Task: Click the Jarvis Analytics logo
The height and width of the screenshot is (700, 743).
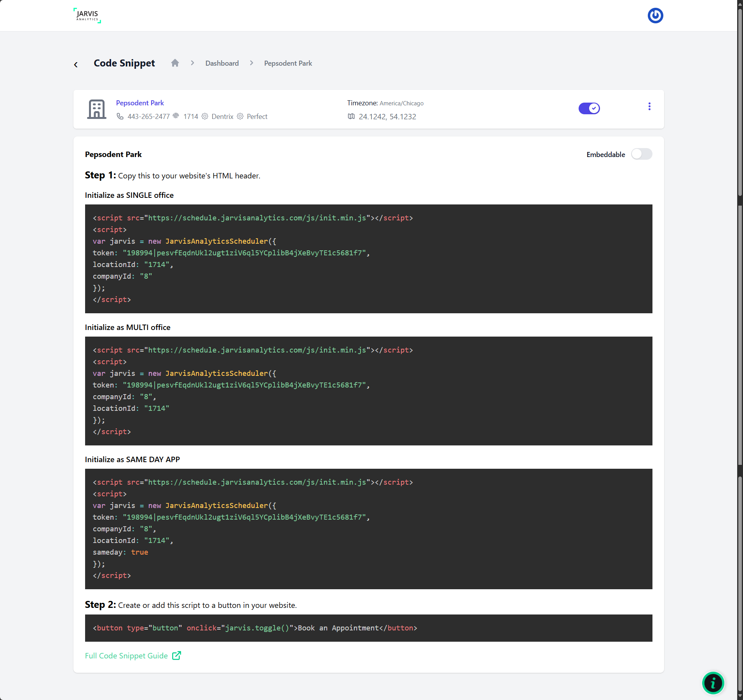Action: click(x=87, y=16)
